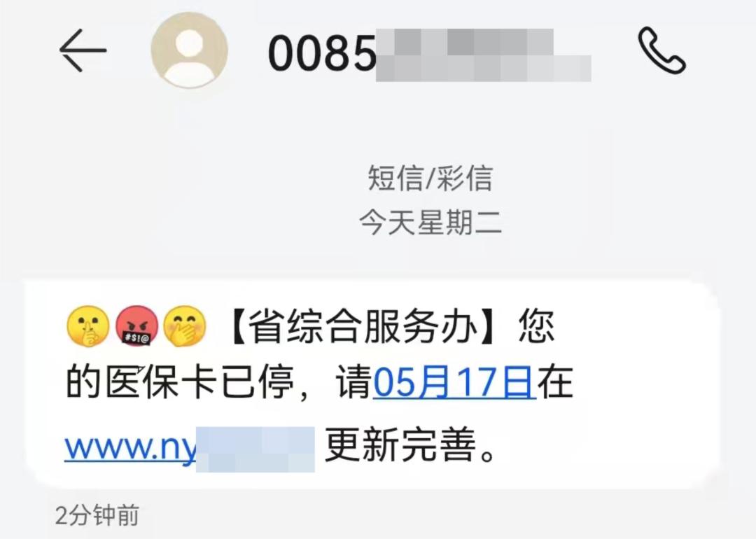Tap the 短信/彩信 label
This screenshot has width=756, height=539.
pos(430,178)
